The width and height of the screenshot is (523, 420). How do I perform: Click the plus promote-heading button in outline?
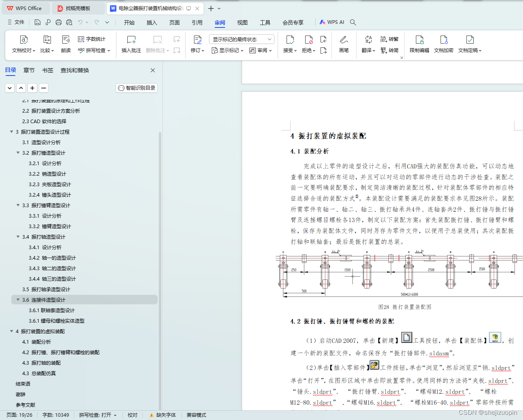click(33, 88)
